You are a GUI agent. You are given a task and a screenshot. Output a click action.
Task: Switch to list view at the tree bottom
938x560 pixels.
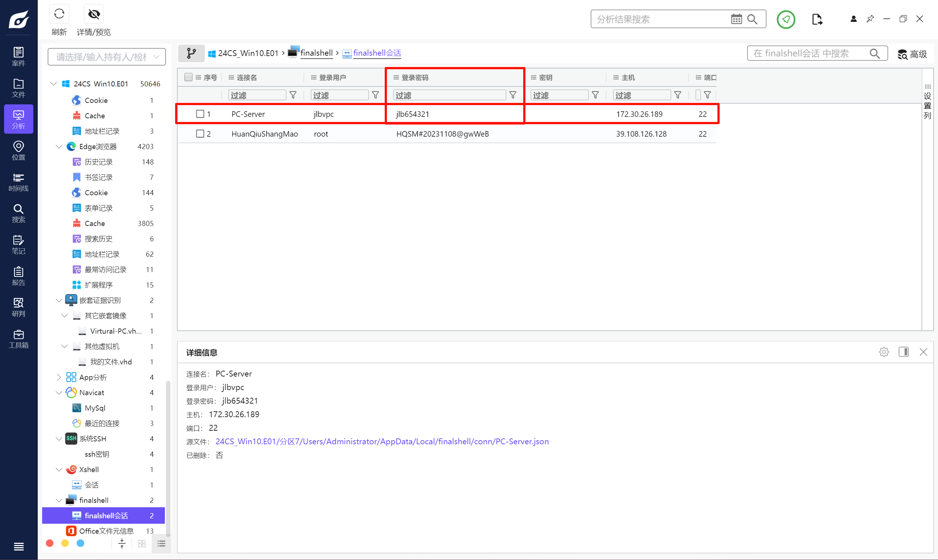pos(161,544)
